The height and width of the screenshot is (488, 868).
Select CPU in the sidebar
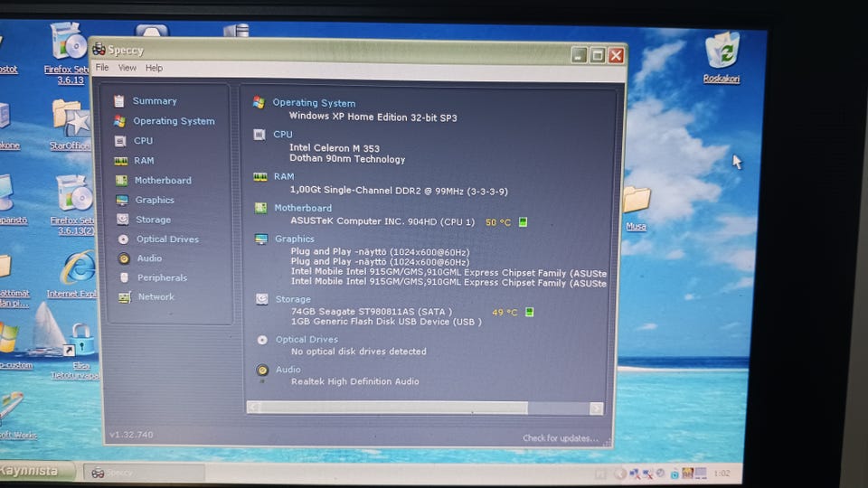coord(143,141)
